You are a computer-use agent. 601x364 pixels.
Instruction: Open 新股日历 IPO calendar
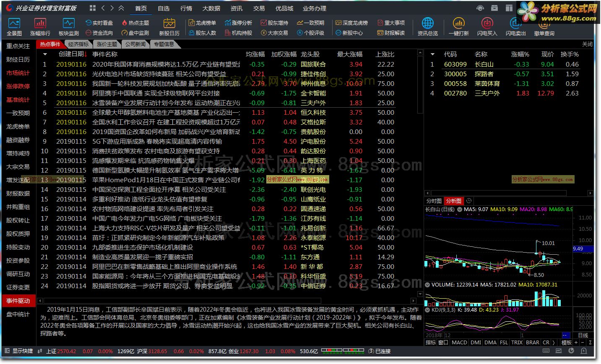click(169, 27)
